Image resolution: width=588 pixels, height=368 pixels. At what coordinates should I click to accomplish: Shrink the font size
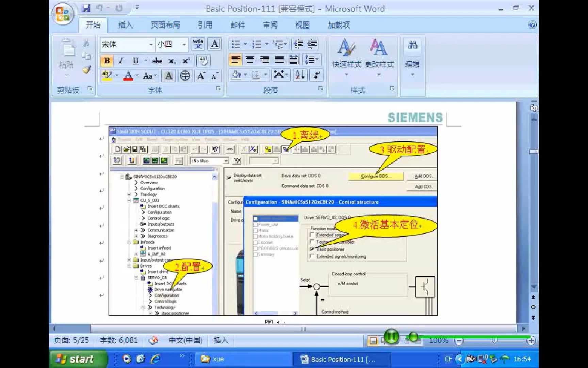[x=214, y=76]
